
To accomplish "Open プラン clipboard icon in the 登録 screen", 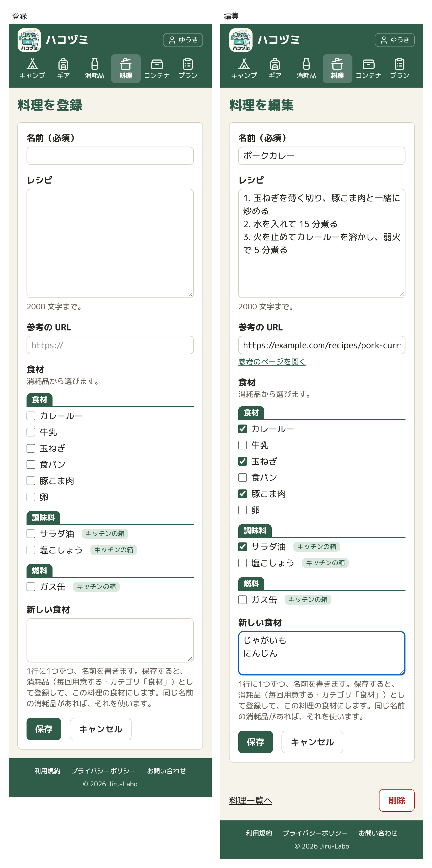I will [188, 64].
